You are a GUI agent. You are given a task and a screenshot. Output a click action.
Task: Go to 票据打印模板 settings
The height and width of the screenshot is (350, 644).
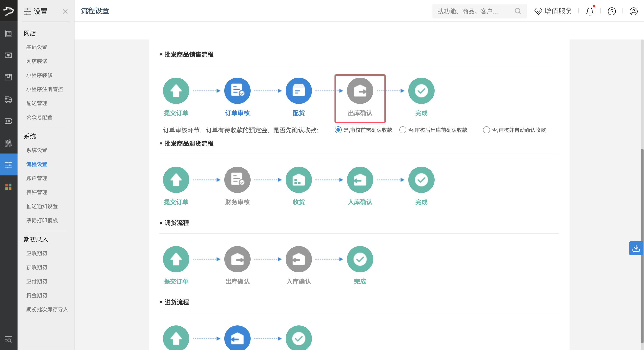click(x=42, y=220)
